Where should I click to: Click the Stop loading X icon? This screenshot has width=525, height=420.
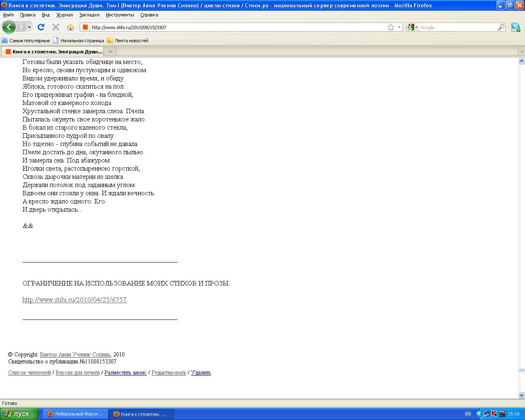55,27
